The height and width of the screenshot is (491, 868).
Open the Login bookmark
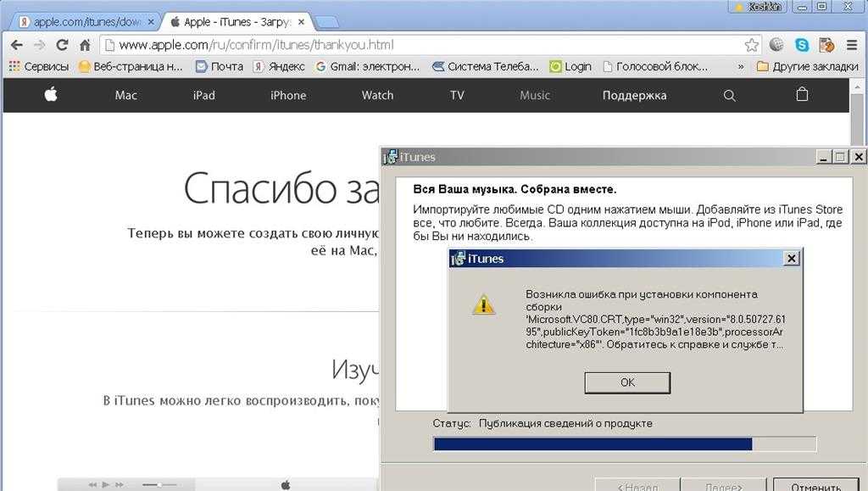tap(570, 66)
